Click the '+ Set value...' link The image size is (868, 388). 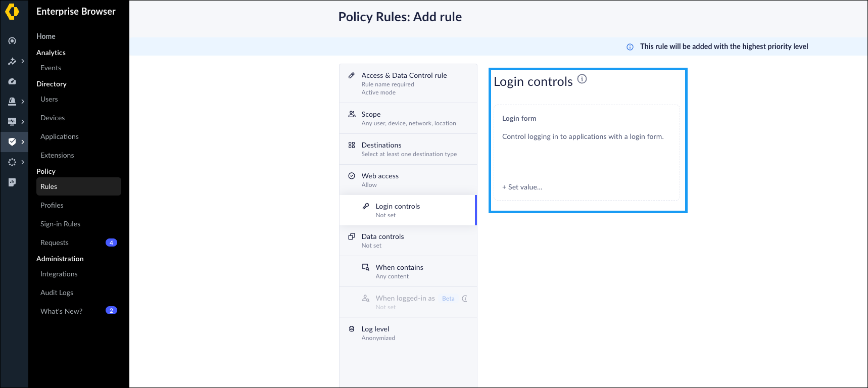click(522, 187)
